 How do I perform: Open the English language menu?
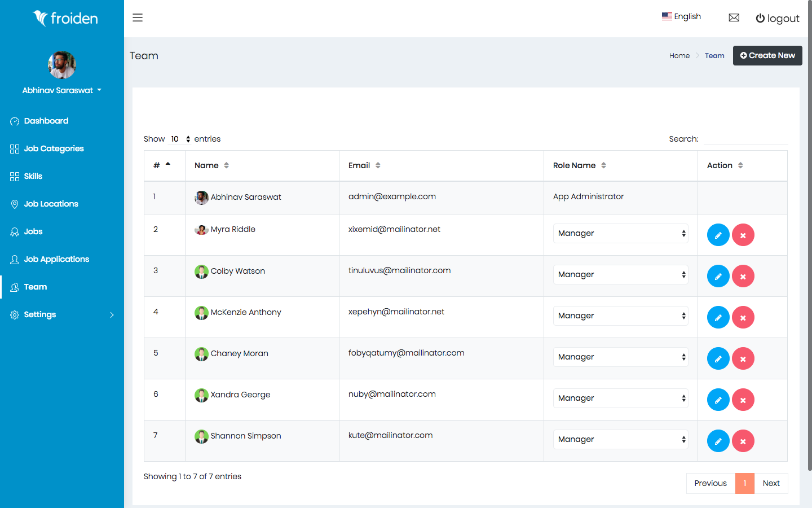(x=681, y=16)
